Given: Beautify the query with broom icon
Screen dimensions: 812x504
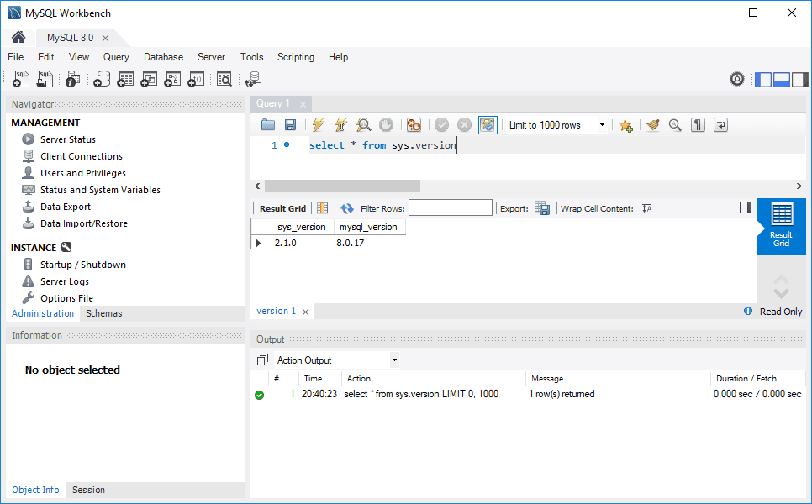Looking at the screenshot, I should point(653,124).
